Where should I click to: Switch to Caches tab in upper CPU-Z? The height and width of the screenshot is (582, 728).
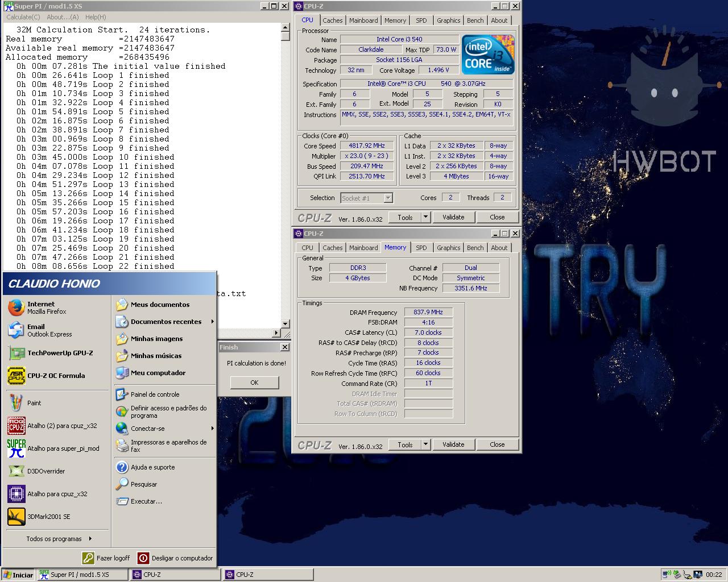(x=332, y=20)
